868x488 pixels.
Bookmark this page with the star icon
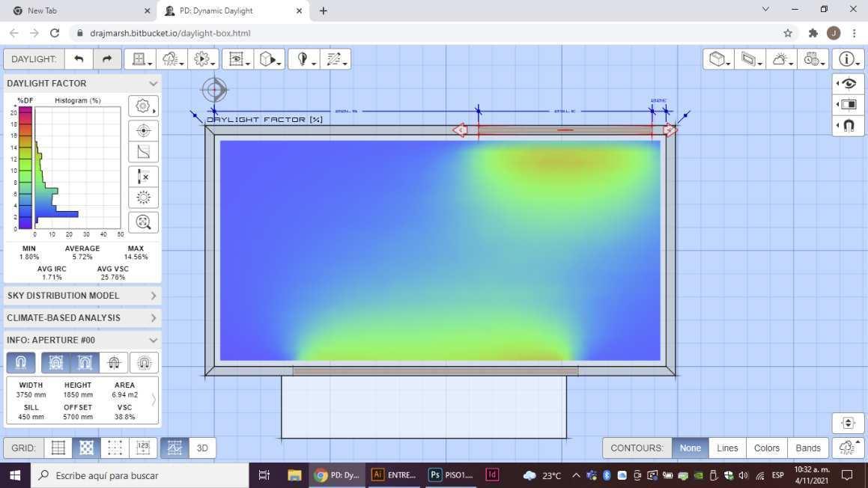click(x=788, y=33)
